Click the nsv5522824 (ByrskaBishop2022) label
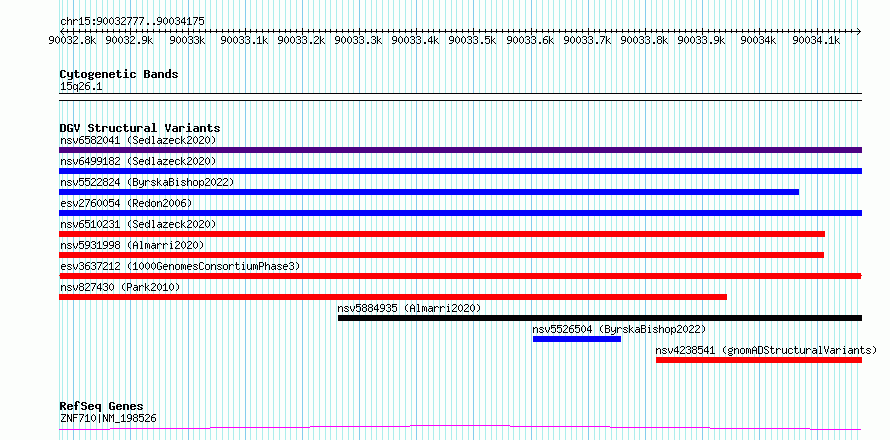Screen dimensions: 890x440 (146, 182)
